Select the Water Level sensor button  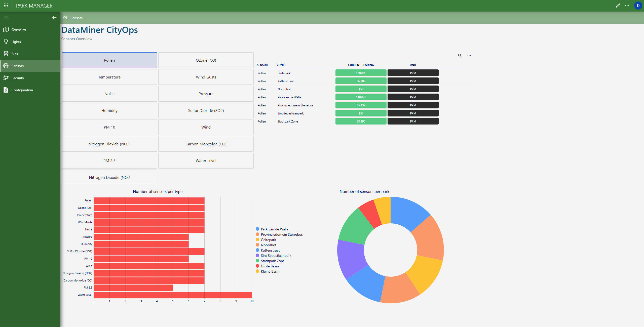click(206, 161)
